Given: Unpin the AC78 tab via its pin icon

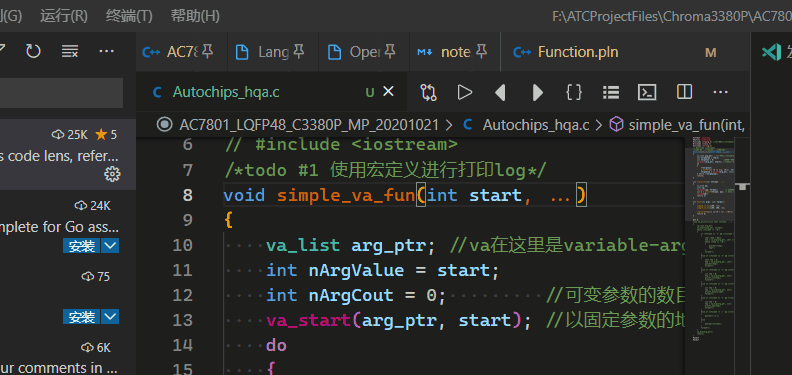Looking at the screenshot, I should [x=207, y=51].
